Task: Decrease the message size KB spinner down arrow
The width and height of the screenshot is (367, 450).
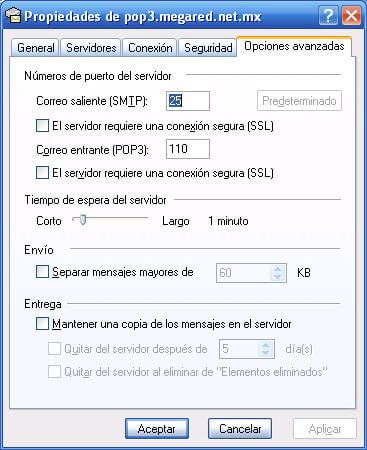Action: [277, 277]
